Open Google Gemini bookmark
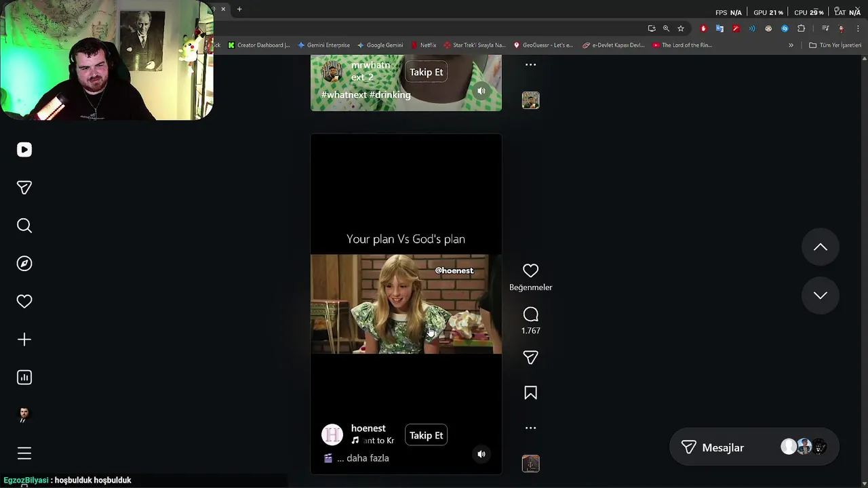Viewport: 868px width, 488px height. [380, 45]
